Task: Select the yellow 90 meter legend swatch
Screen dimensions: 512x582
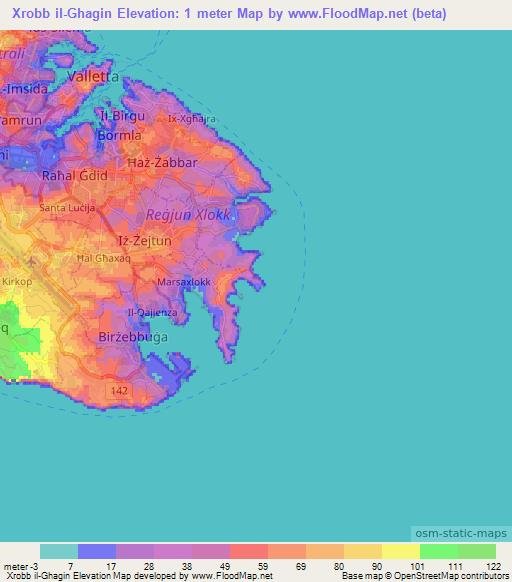Action: (401, 551)
